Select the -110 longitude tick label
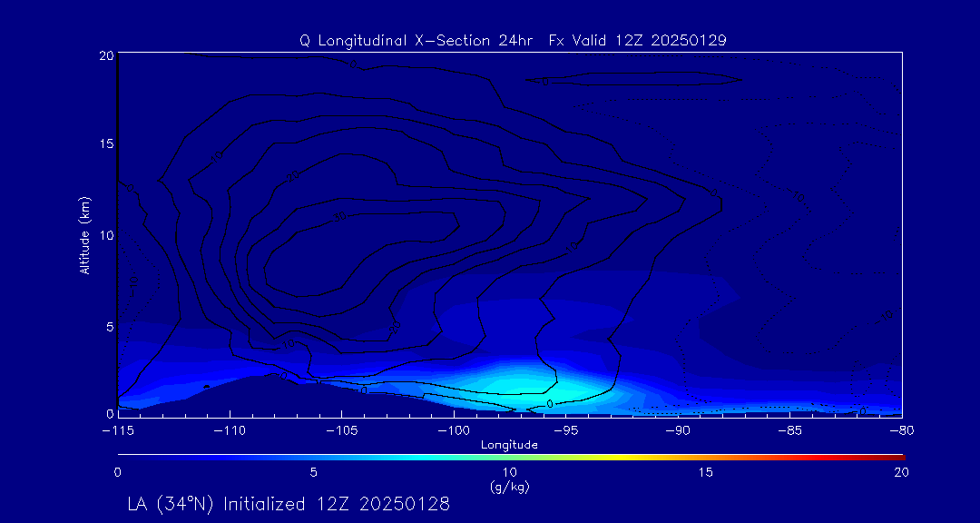 pyautogui.click(x=230, y=431)
